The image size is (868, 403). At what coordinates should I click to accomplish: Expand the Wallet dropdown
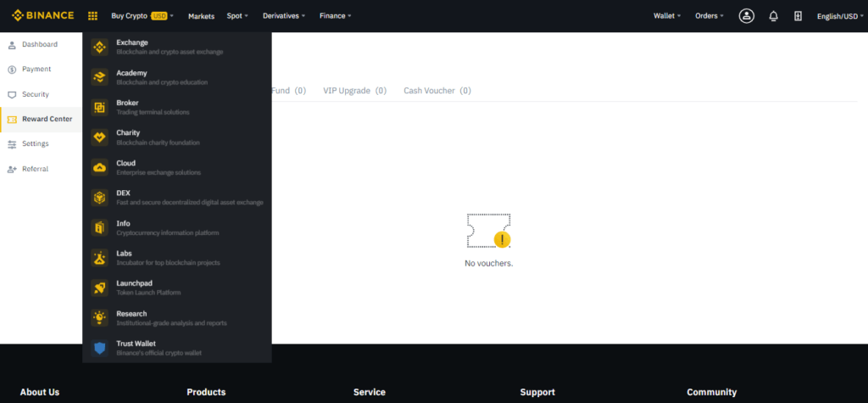(x=667, y=16)
